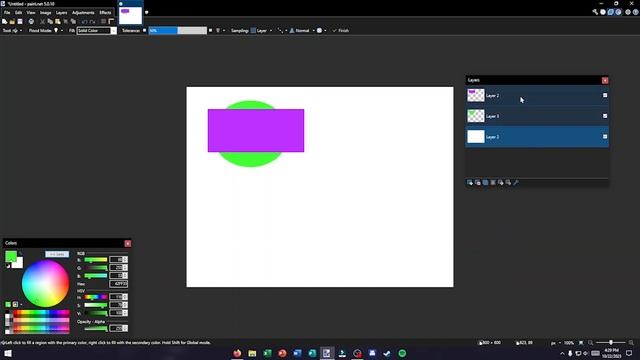
Task: Open the image list dropdown arrow beside the thumbnail
Action: (147, 12)
